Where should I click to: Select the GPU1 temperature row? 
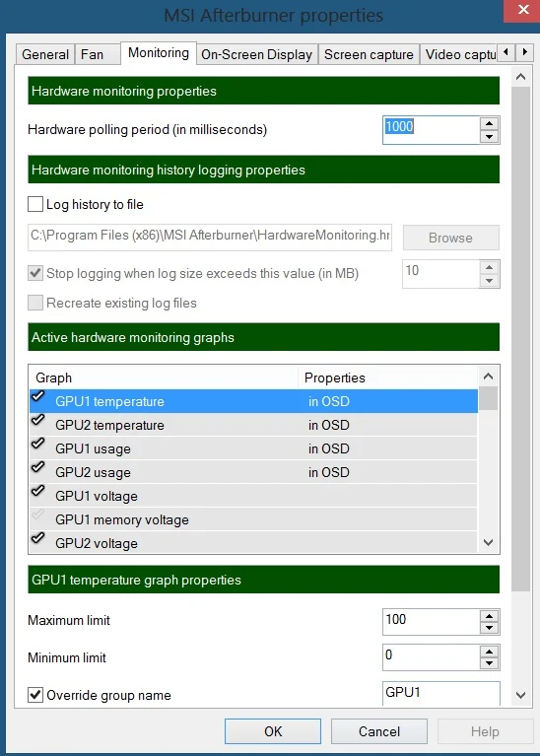pyautogui.click(x=253, y=401)
